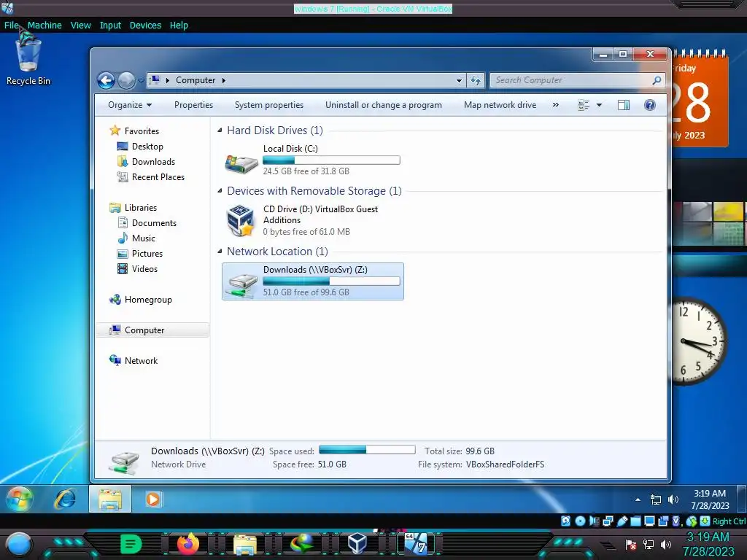Open the Organize dropdown menu
Viewport: 747px width, 560px height.
[x=130, y=105]
